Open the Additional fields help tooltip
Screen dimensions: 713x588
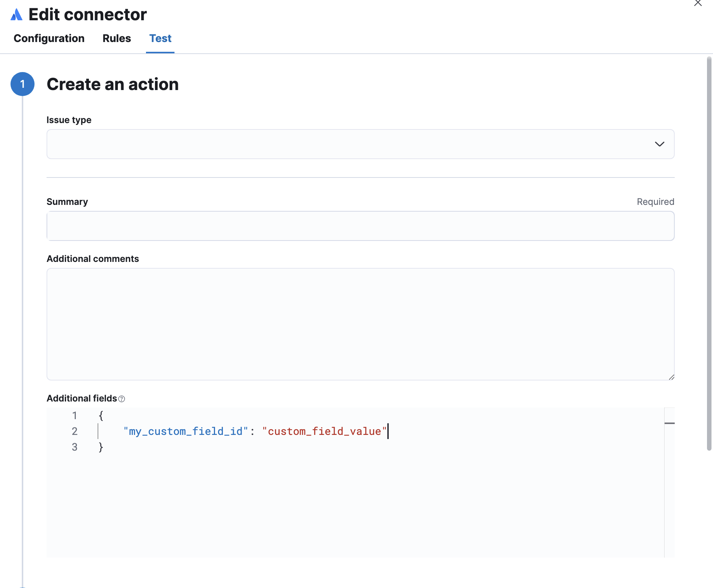pos(122,399)
